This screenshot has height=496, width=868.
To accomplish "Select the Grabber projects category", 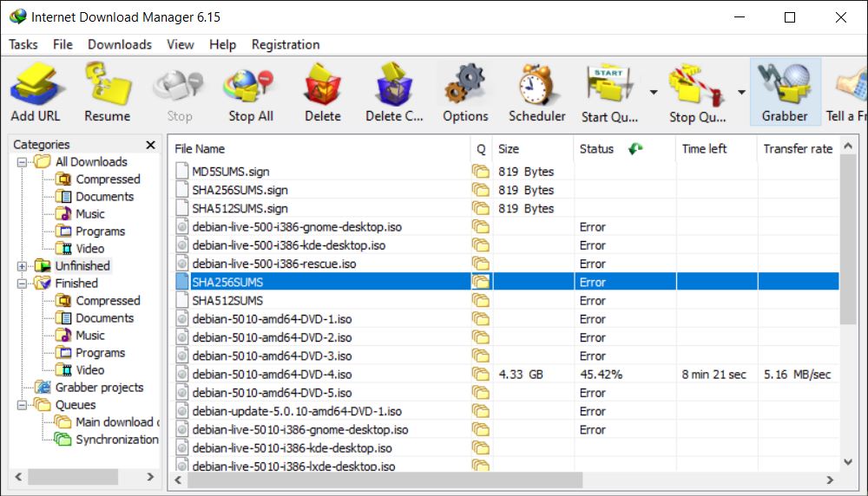I will tap(99, 388).
